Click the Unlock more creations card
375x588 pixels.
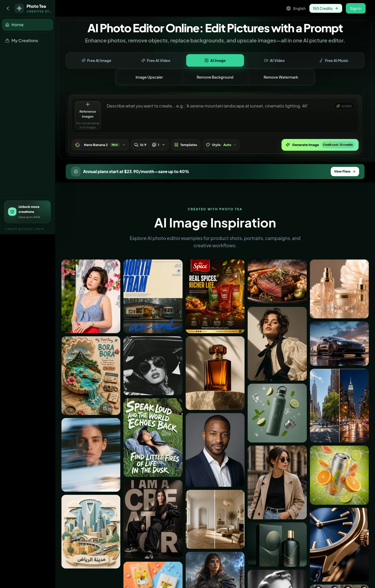[27, 212]
